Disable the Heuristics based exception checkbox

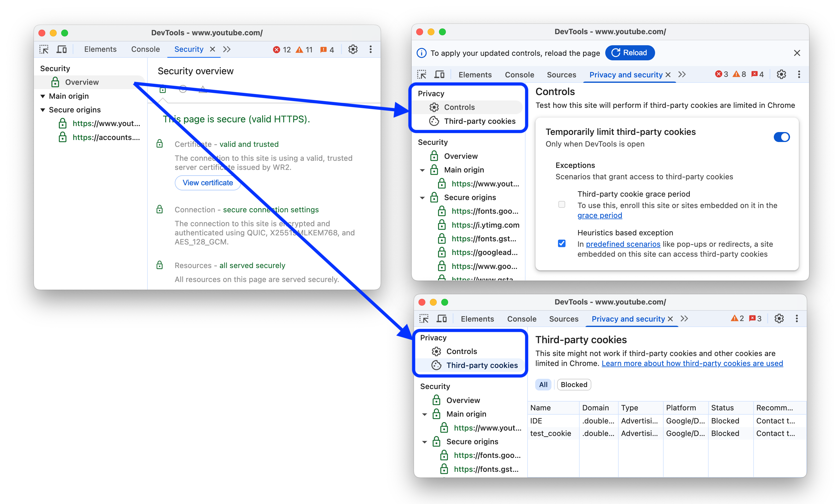[x=562, y=243]
